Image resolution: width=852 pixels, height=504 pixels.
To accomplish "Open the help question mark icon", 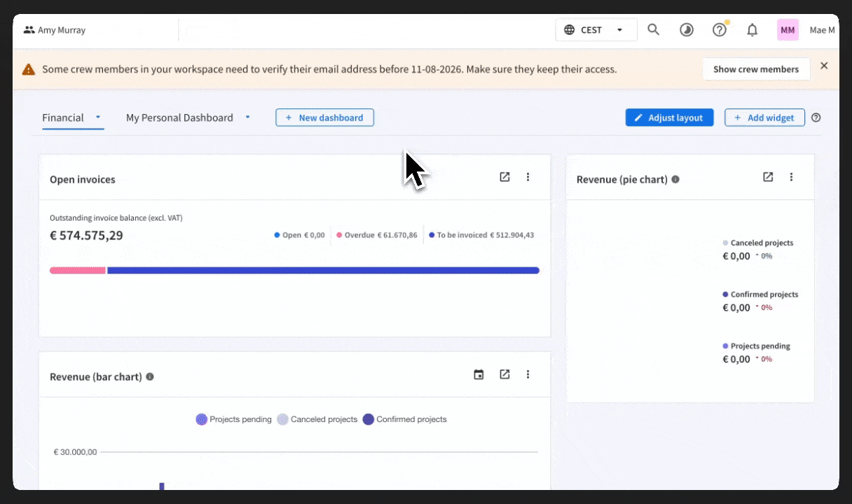I will pyautogui.click(x=720, y=30).
